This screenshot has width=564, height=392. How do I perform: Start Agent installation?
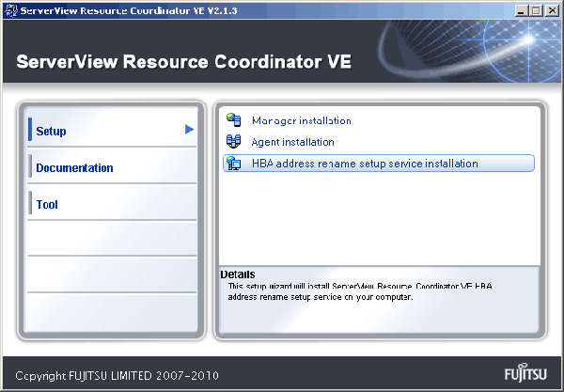(292, 142)
